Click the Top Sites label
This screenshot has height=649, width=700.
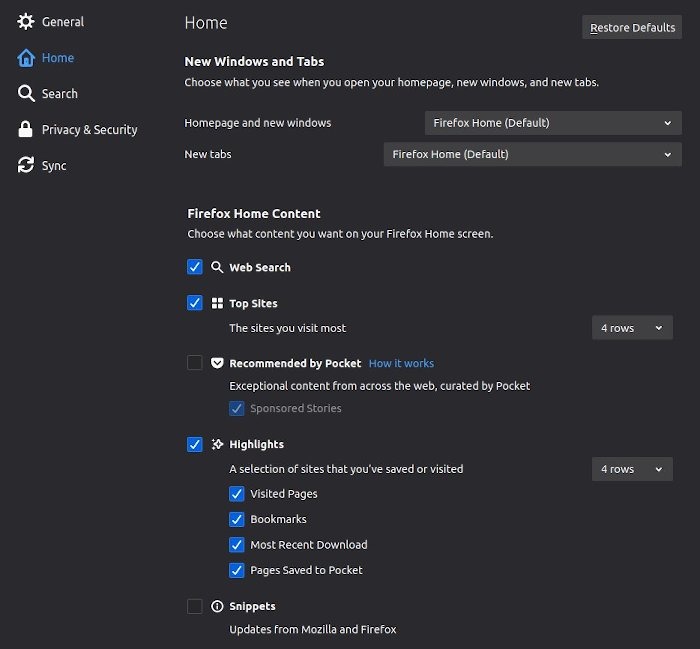[x=253, y=304]
